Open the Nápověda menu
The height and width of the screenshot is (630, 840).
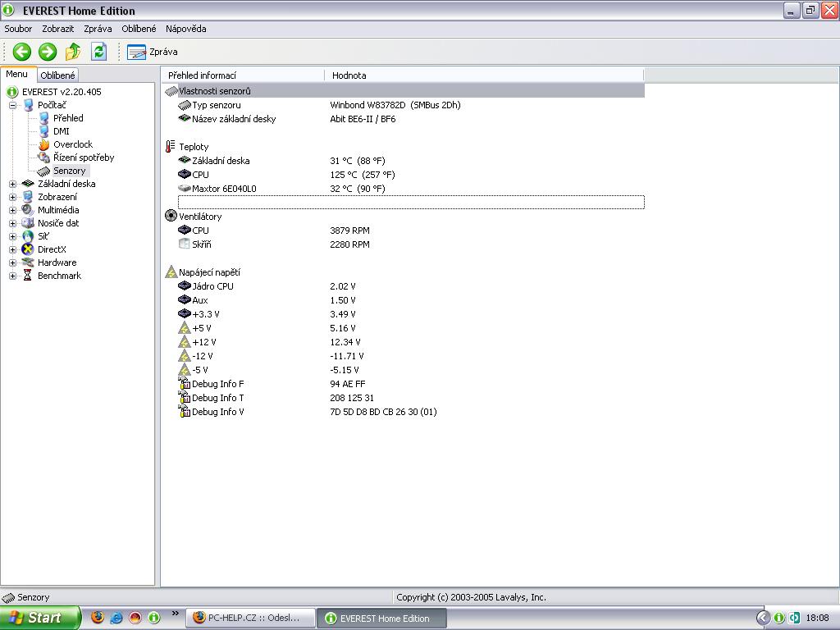[185, 29]
